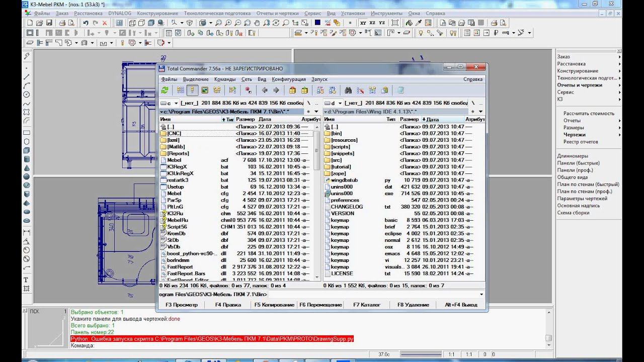Viewport: 644px width, 362px height.
Task: Click F6 Перемещение button
Action: click(x=320, y=305)
